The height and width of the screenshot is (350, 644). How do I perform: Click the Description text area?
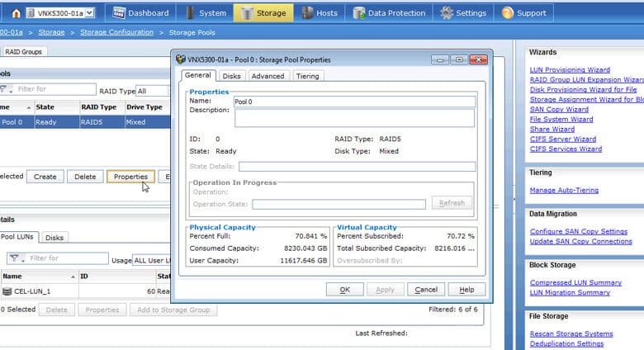click(354, 118)
